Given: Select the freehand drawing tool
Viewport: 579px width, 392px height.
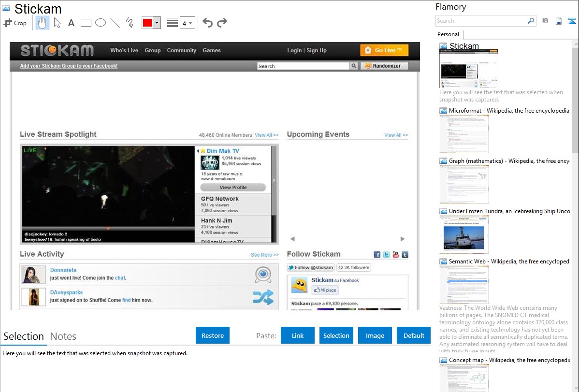Looking at the screenshot, I should (x=130, y=23).
